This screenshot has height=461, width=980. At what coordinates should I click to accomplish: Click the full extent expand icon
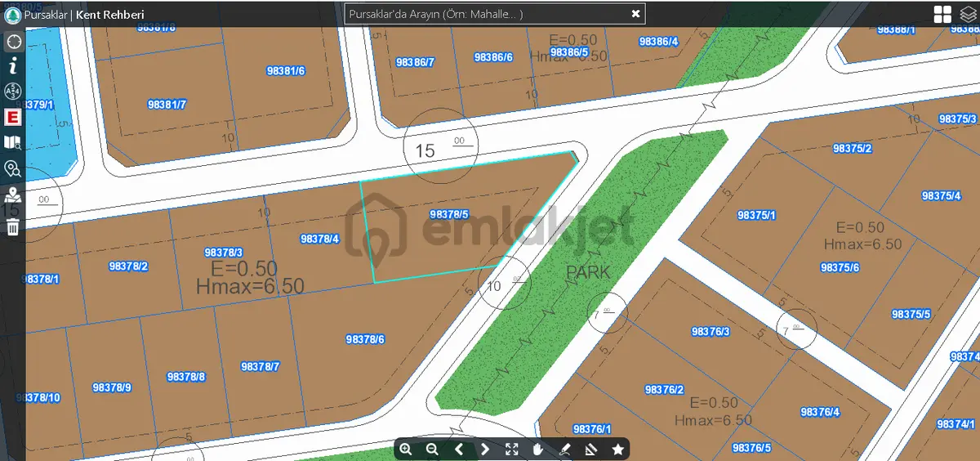512,449
